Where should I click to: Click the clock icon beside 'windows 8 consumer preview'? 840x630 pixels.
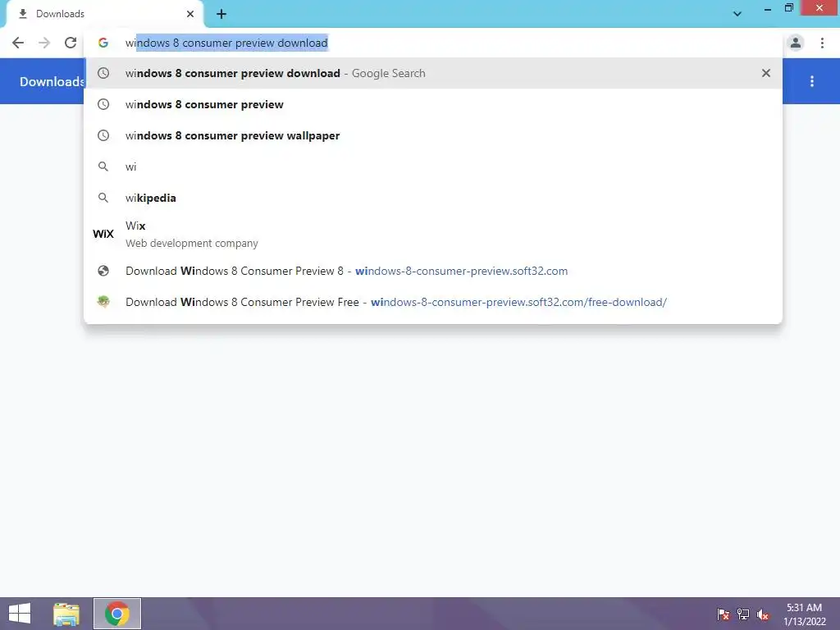pos(103,104)
